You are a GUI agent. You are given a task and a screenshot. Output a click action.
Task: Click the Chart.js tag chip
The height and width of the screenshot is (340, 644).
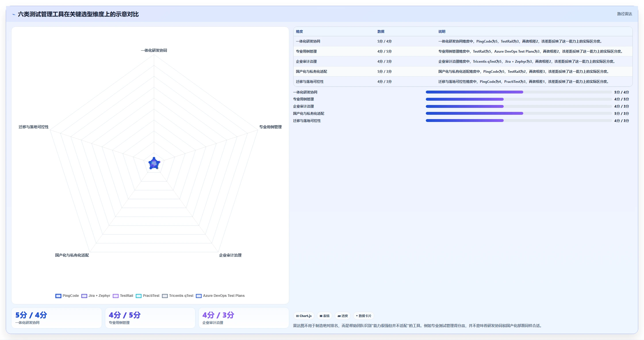(304, 316)
